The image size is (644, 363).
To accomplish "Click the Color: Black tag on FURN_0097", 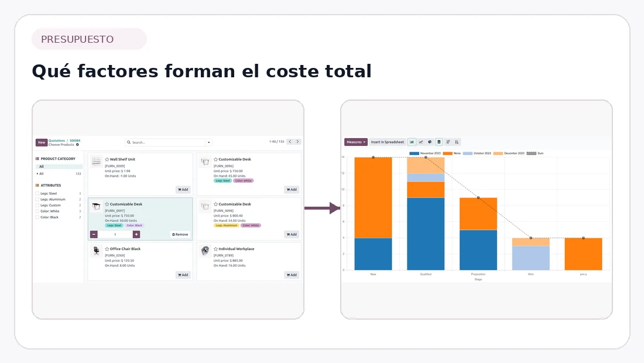I will tap(134, 225).
